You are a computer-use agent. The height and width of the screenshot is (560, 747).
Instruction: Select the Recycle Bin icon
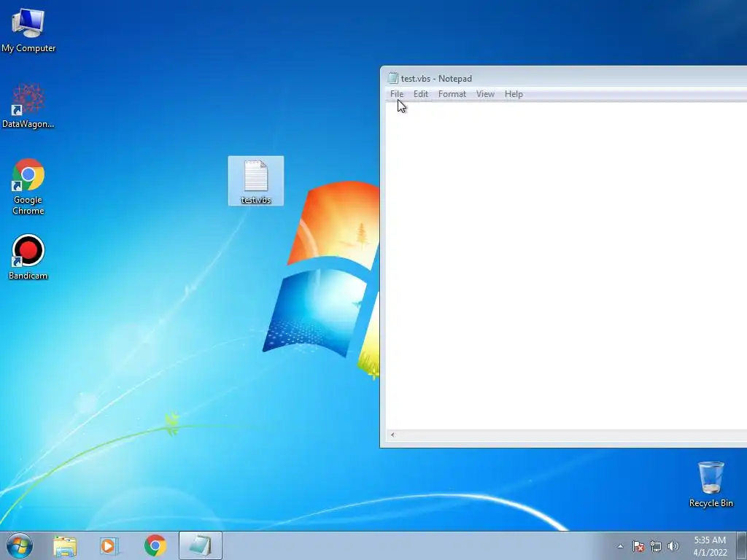711,484
